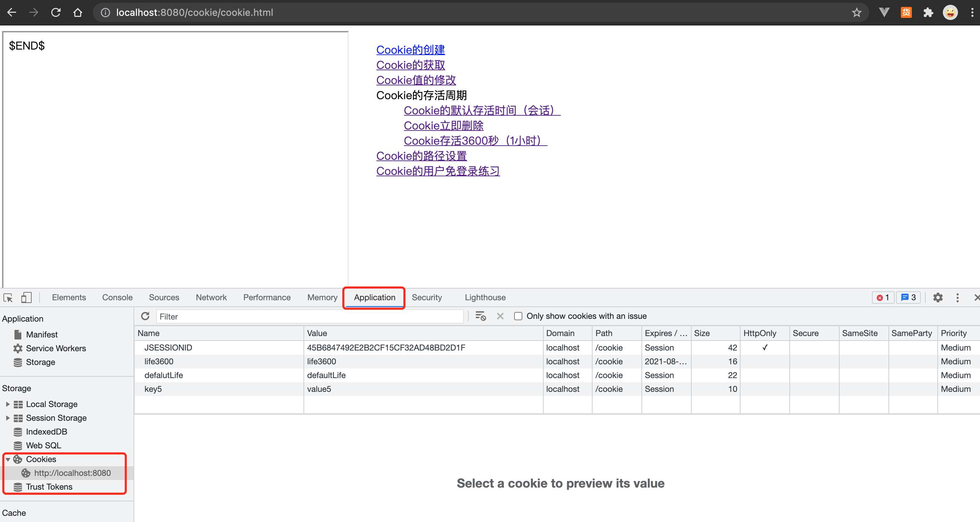Switch to the Network tab
980x522 pixels.
(x=211, y=297)
